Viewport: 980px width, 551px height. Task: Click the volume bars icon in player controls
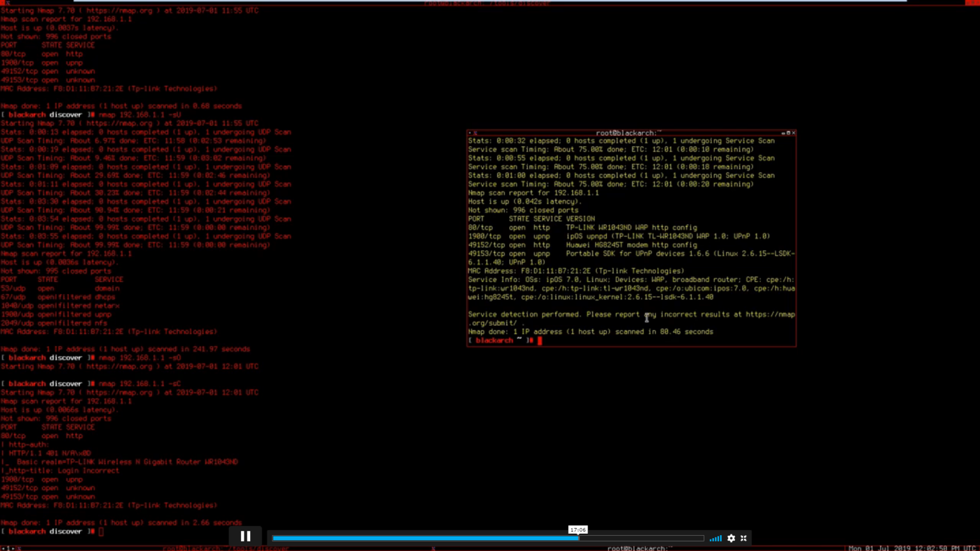(715, 538)
